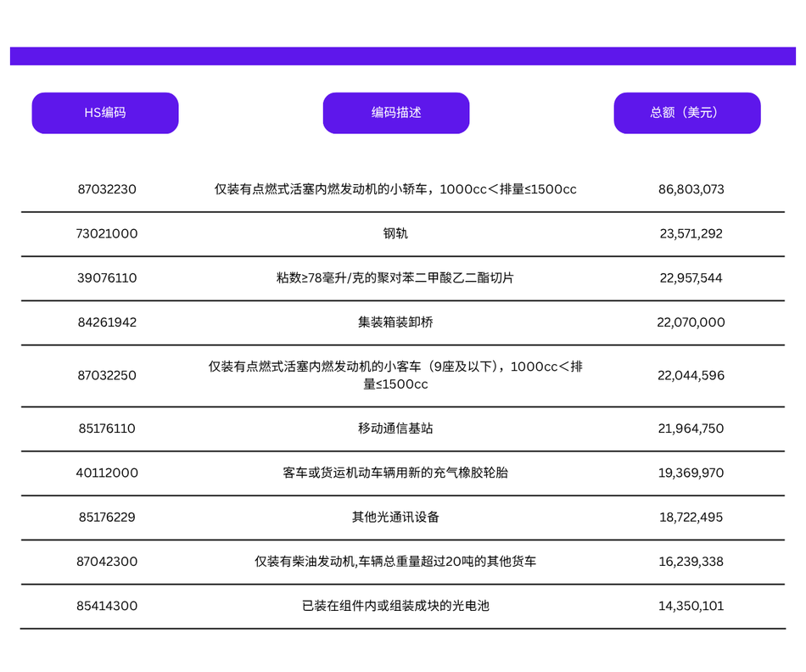
Task: Select HS code 85176110
Action: click(107, 428)
